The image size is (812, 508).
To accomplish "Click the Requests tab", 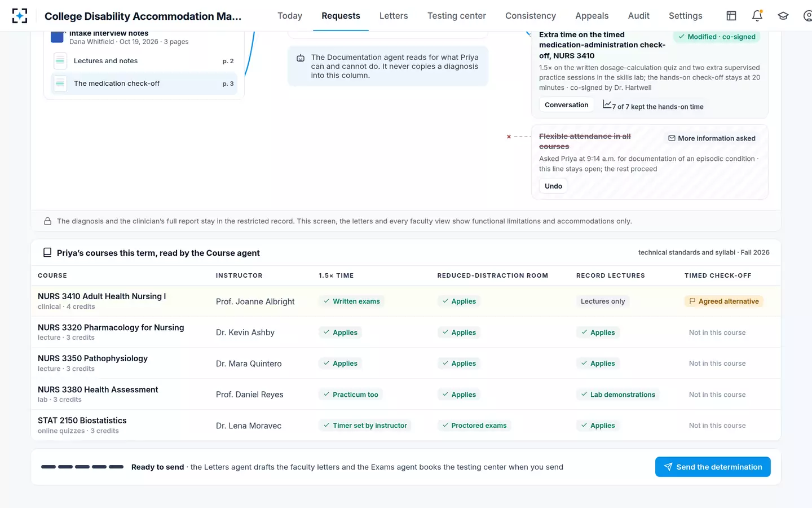I will 341,16.
